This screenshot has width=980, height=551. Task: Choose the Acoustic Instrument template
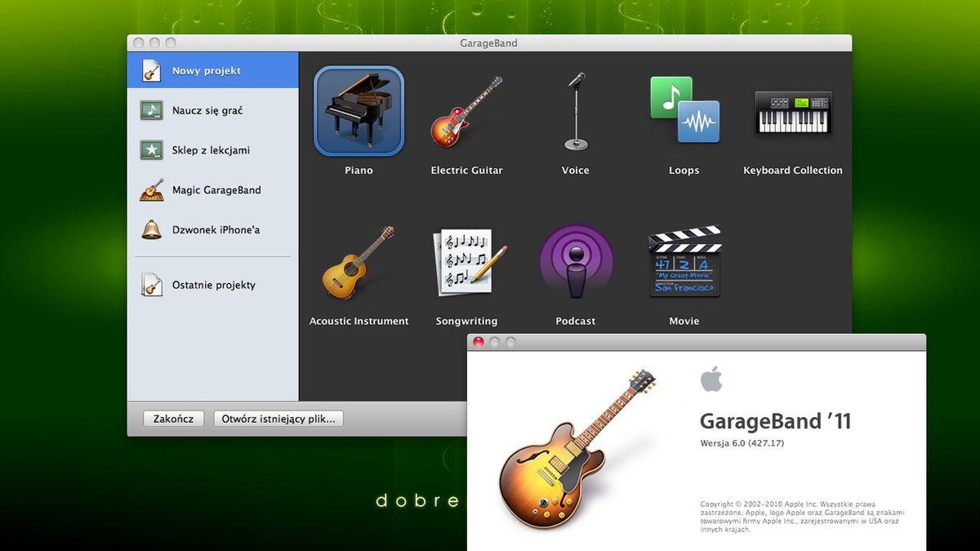(359, 263)
